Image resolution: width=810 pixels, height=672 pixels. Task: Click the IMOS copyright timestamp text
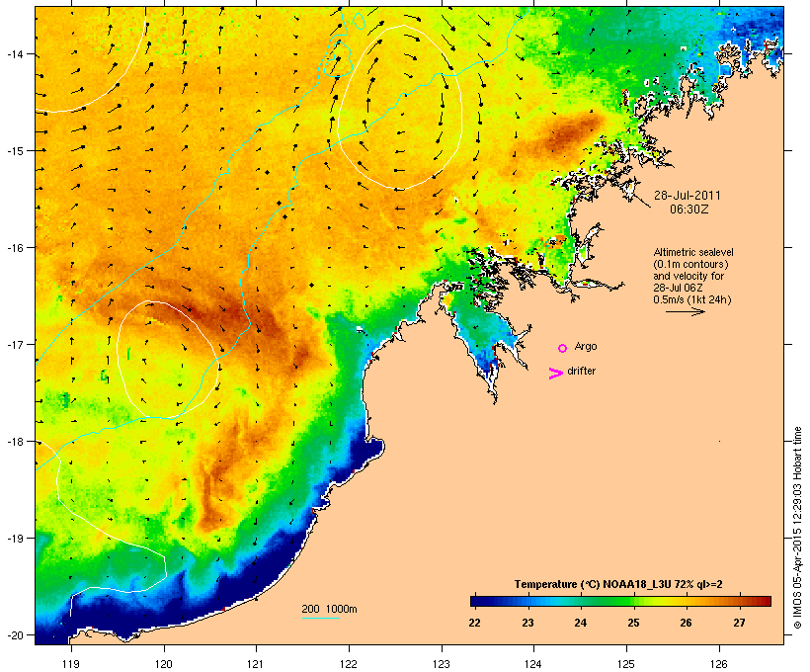797,528
